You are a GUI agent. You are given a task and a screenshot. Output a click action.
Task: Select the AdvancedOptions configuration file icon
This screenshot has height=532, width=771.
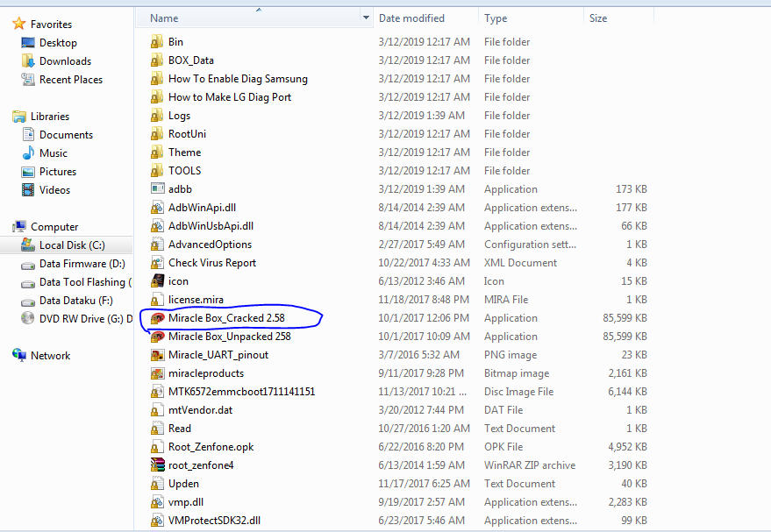pyautogui.click(x=157, y=245)
